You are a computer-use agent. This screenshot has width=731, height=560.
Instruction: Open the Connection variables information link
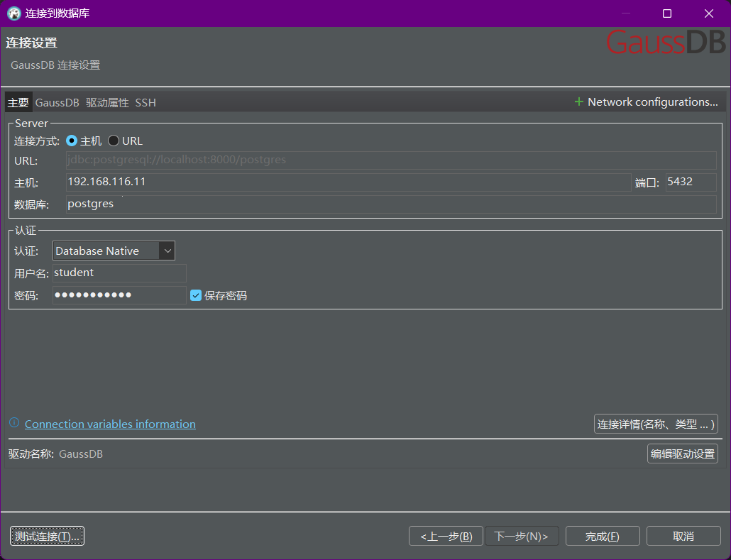tap(110, 424)
